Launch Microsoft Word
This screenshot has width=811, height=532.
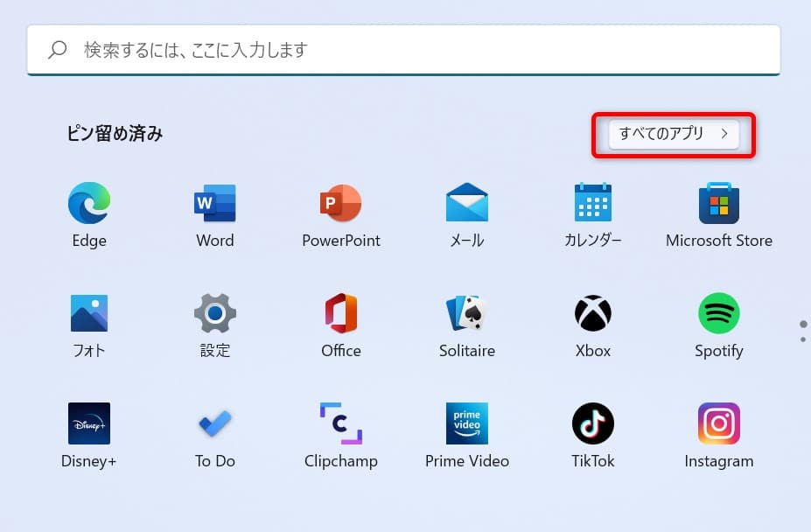click(x=215, y=204)
